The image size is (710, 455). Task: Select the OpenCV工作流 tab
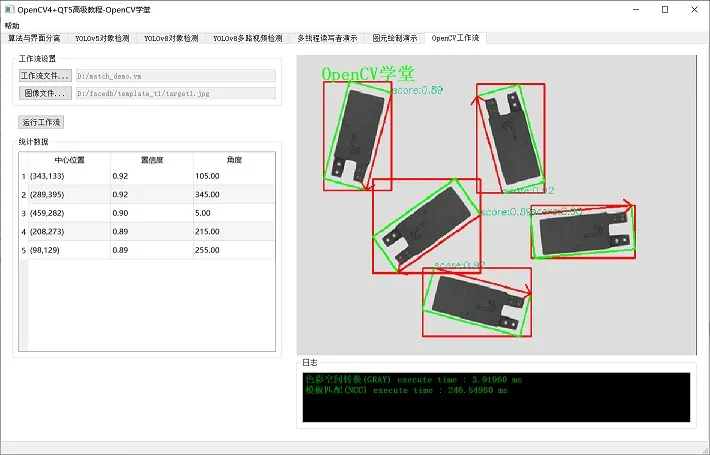455,38
